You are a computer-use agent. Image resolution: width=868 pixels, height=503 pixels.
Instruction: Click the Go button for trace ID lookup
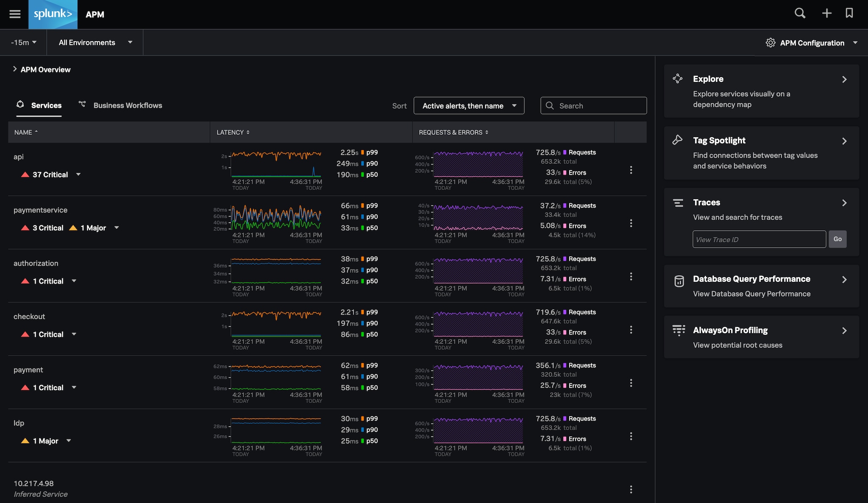tap(837, 239)
